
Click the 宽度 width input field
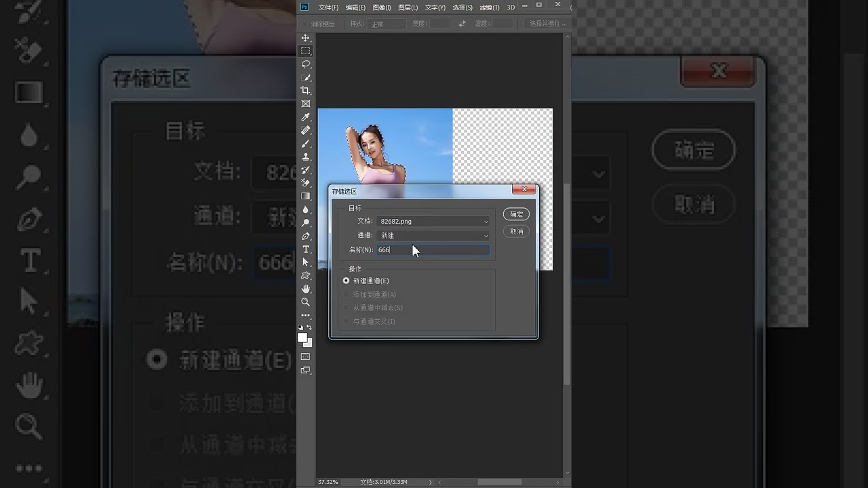tap(440, 24)
